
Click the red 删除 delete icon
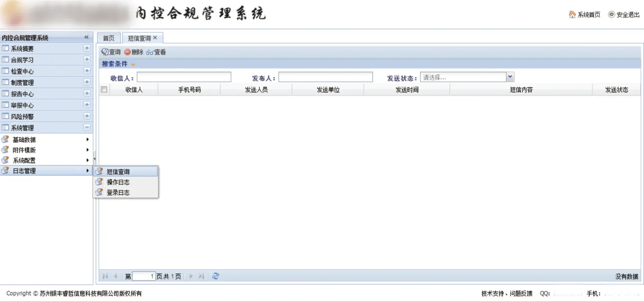pos(127,52)
